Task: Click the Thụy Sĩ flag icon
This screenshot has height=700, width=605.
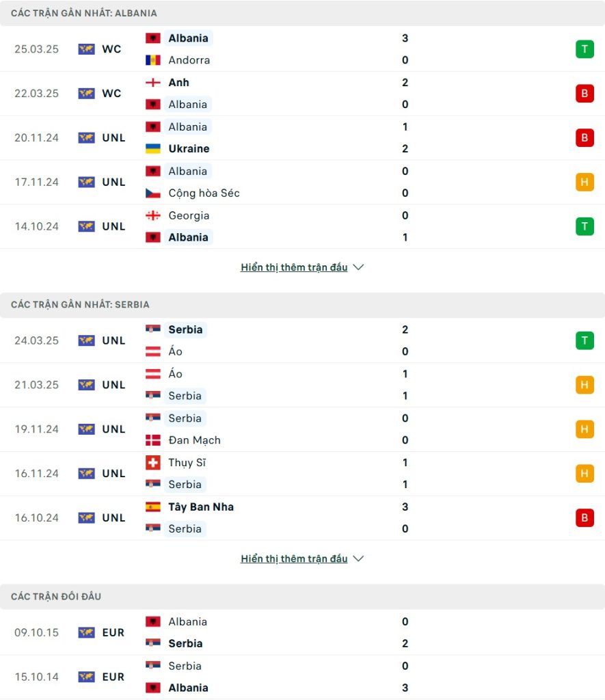Action: pos(152,463)
